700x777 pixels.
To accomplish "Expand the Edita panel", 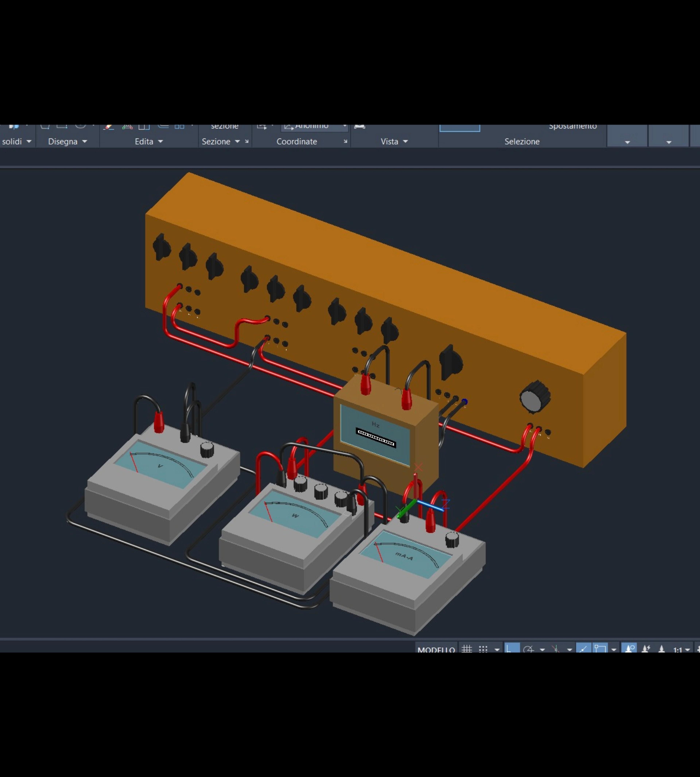I will click(x=149, y=142).
